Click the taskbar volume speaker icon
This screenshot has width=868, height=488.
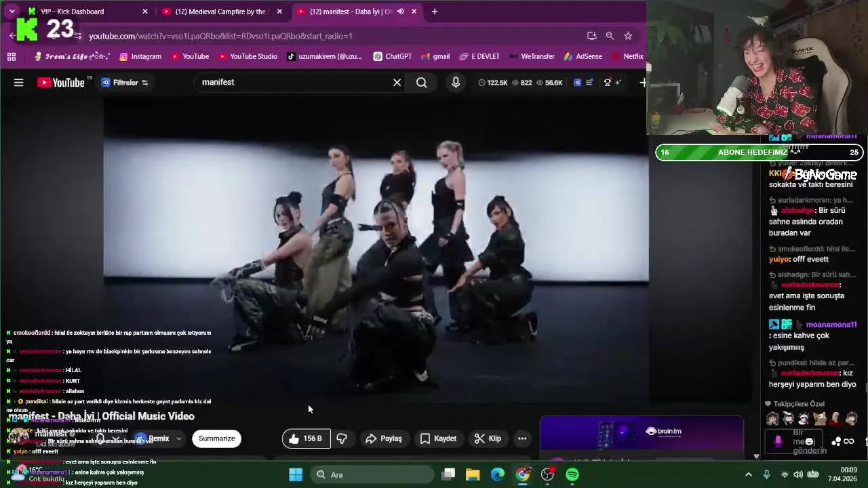click(798, 475)
